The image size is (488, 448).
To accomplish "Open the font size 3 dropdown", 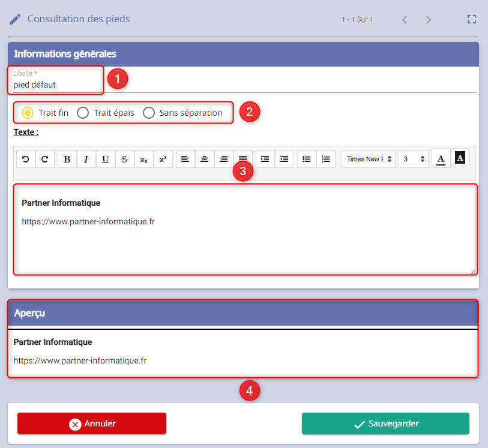I will tap(414, 159).
